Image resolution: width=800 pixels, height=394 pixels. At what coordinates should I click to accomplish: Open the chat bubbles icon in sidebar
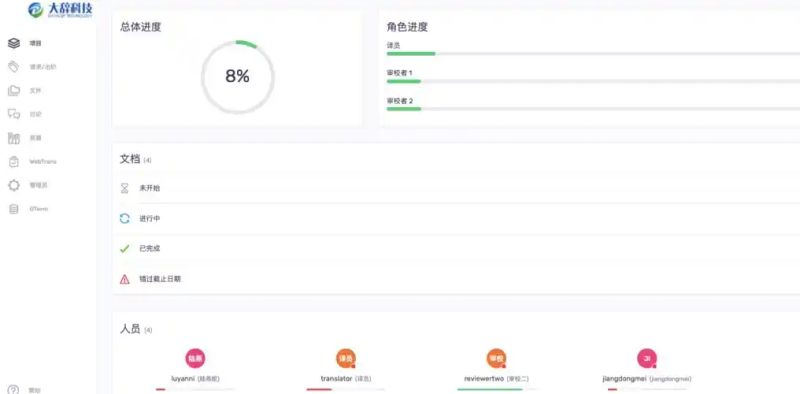click(14, 114)
